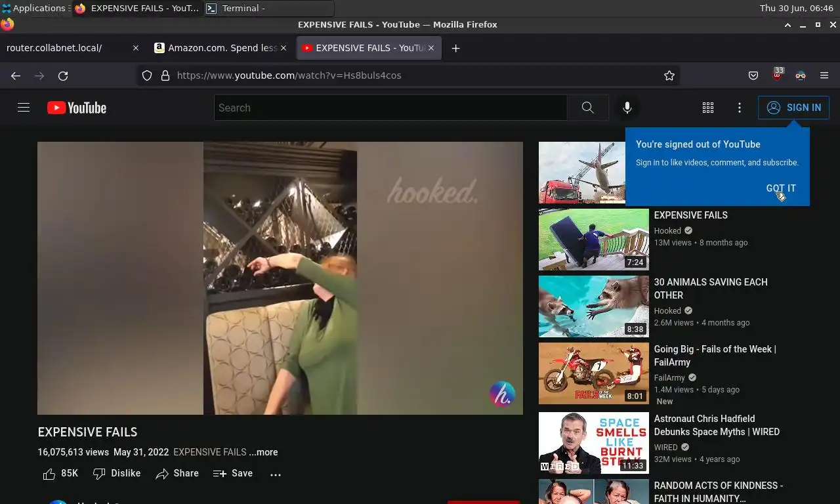Viewport: 840px width, 504px height.
Task: Close the router.collabnet.local tab
Action: click(136, 48)
